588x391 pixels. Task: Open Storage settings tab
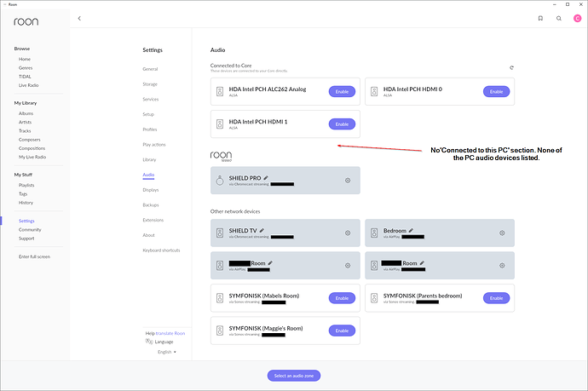click(150, 84)
